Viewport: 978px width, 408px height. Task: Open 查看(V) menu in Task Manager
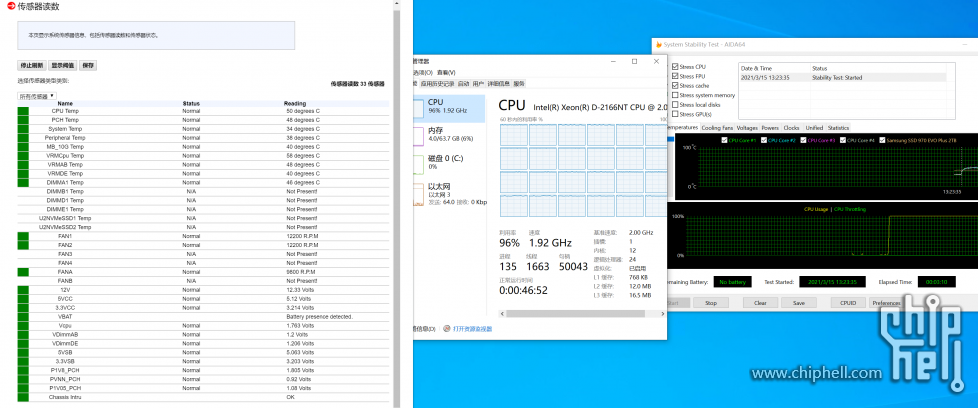click(446, 72)
